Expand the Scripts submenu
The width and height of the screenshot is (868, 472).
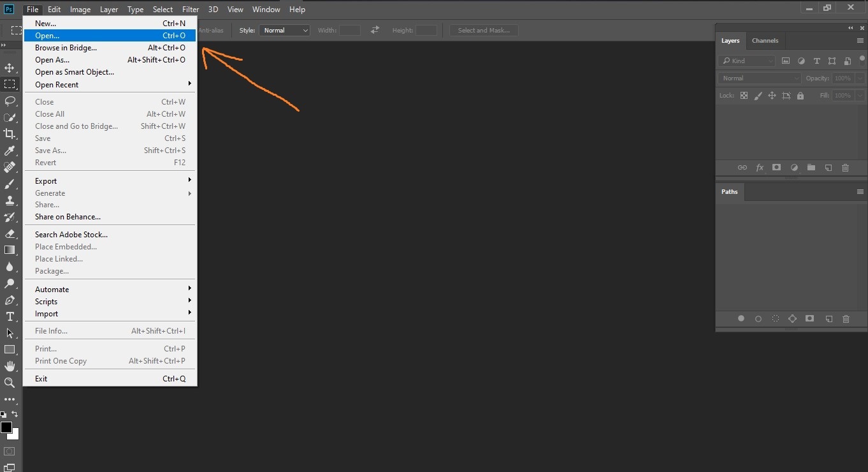[110, 301]
